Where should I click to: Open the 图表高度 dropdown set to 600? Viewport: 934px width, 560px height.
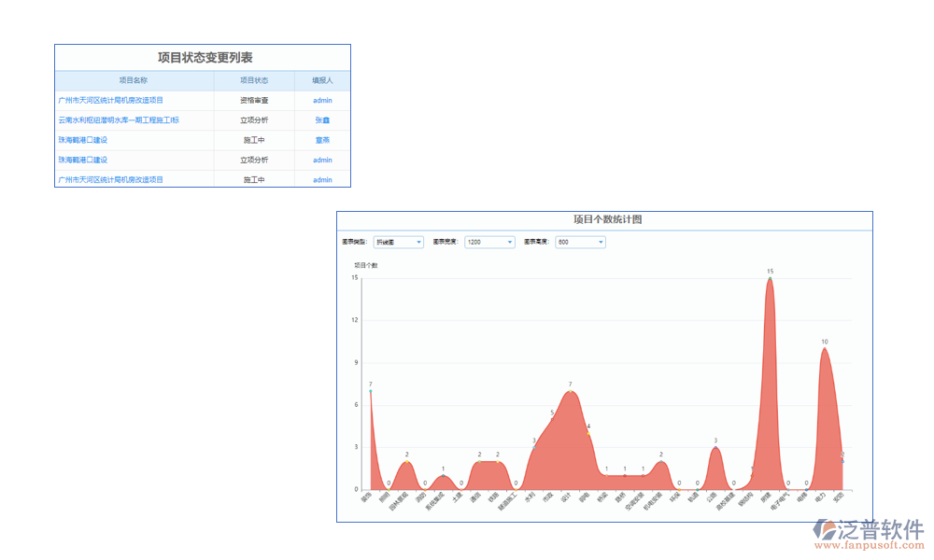580,242
